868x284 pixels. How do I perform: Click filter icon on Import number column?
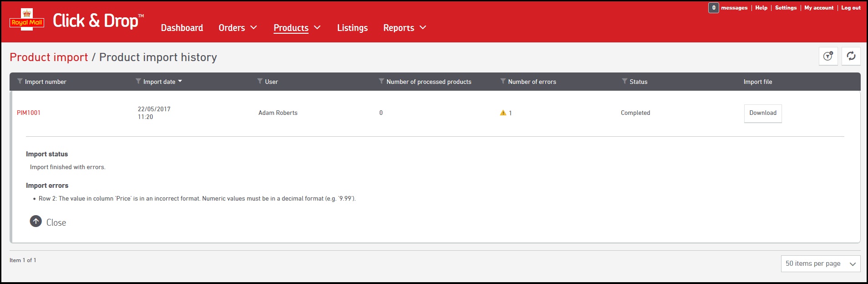point(20,81)
